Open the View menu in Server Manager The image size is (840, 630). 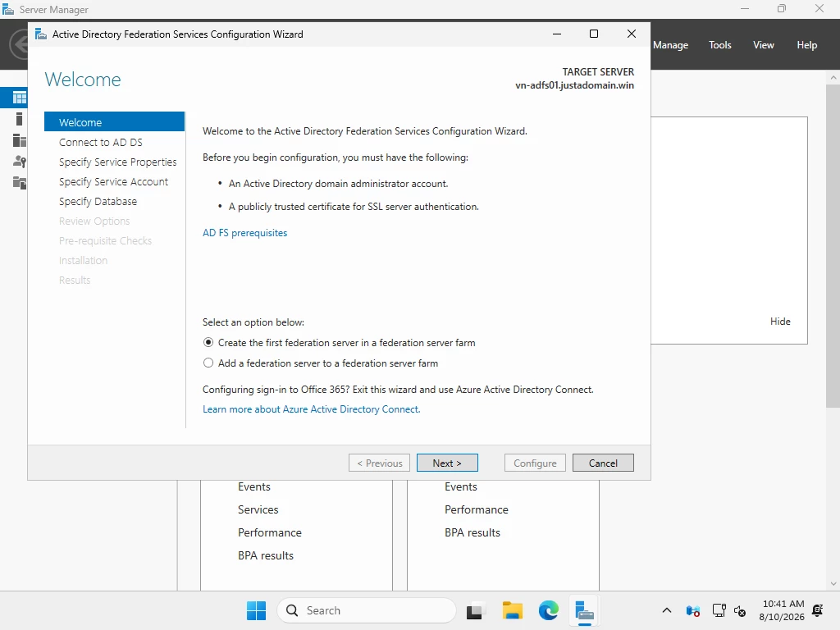[x=764, y=45]
